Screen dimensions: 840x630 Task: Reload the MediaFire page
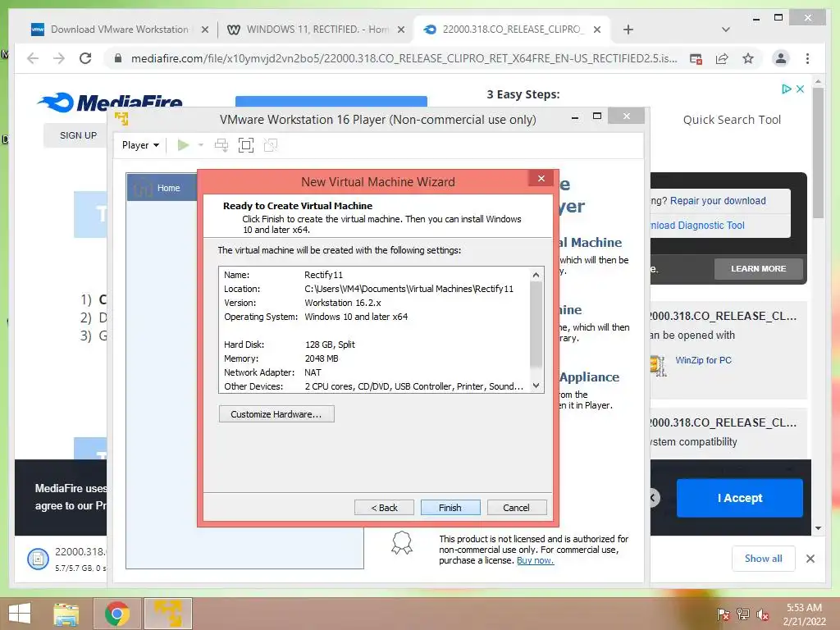click(x=85, y=58)
